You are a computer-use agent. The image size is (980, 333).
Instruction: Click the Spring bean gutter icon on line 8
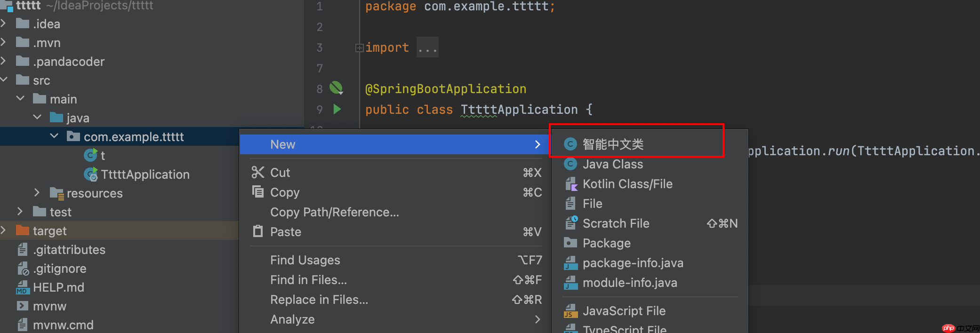click(336, 88)
